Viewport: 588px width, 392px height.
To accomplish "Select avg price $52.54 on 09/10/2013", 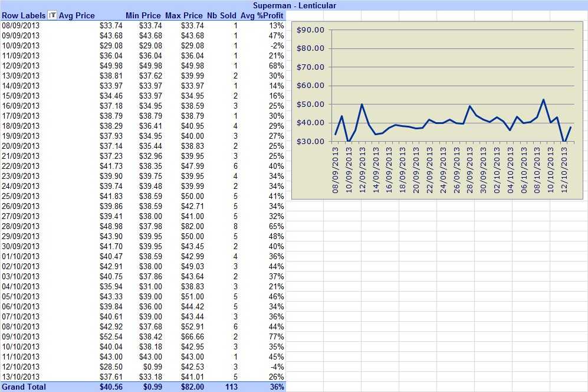I will [x=111, y=337].
